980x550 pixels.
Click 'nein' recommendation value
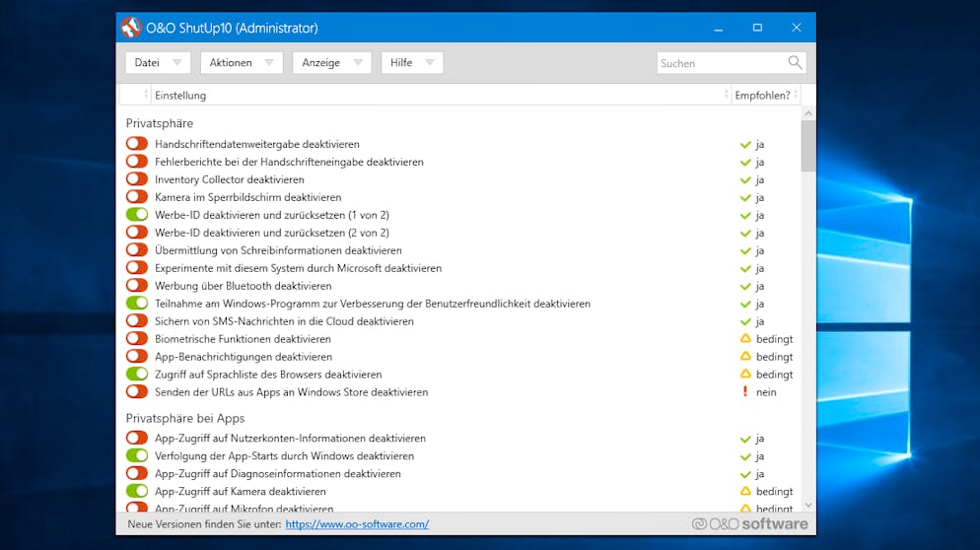point(766,392)
